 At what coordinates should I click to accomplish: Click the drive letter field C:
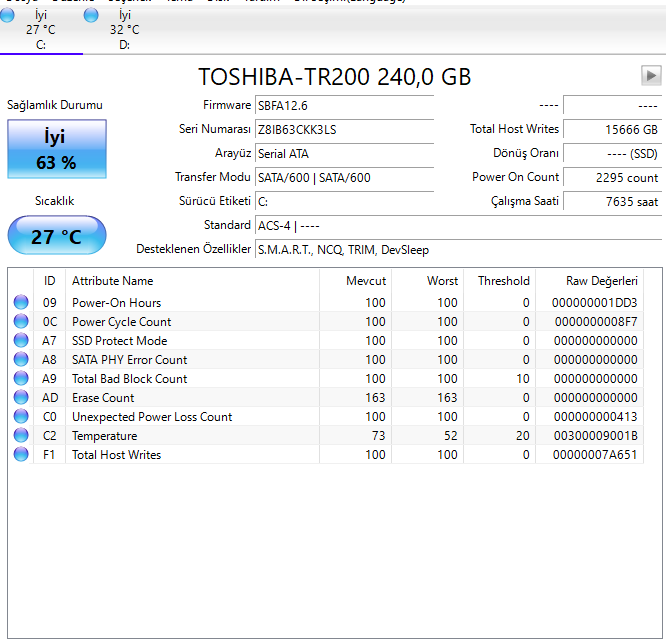coord(344,202)
